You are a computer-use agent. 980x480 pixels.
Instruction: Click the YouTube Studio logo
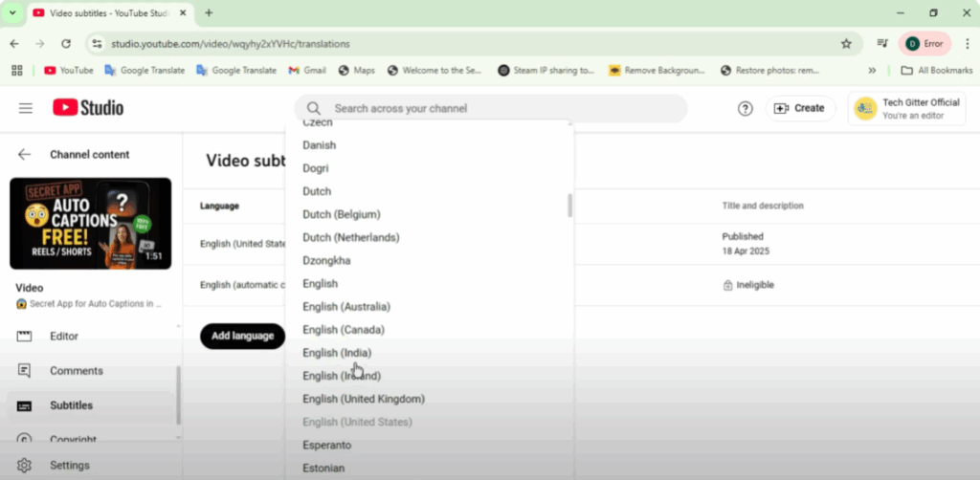coord(88,108)
